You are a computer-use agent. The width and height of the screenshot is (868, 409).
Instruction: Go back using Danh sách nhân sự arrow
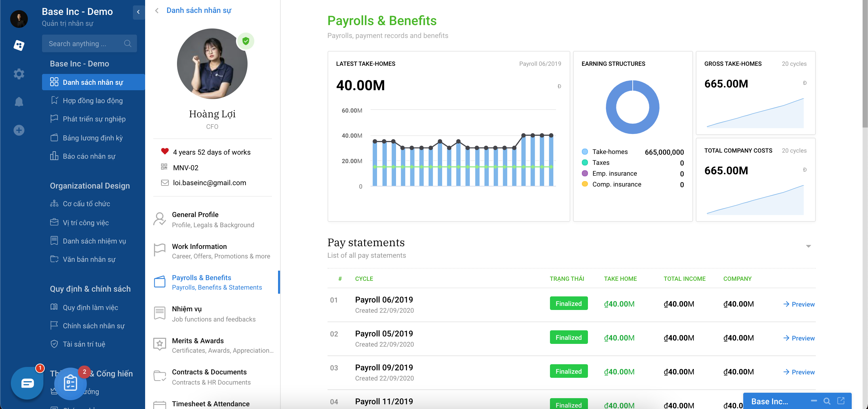[x=157, y=11]
